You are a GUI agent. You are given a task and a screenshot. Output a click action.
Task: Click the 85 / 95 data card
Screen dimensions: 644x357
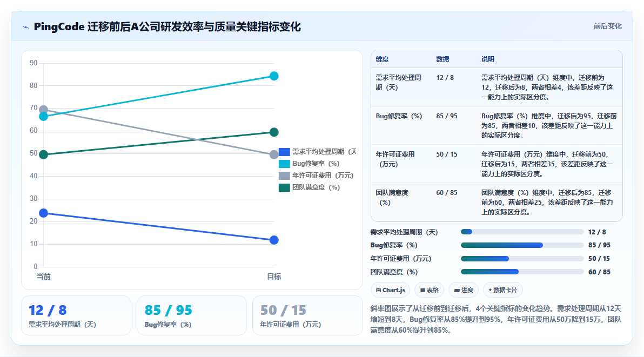192,315
